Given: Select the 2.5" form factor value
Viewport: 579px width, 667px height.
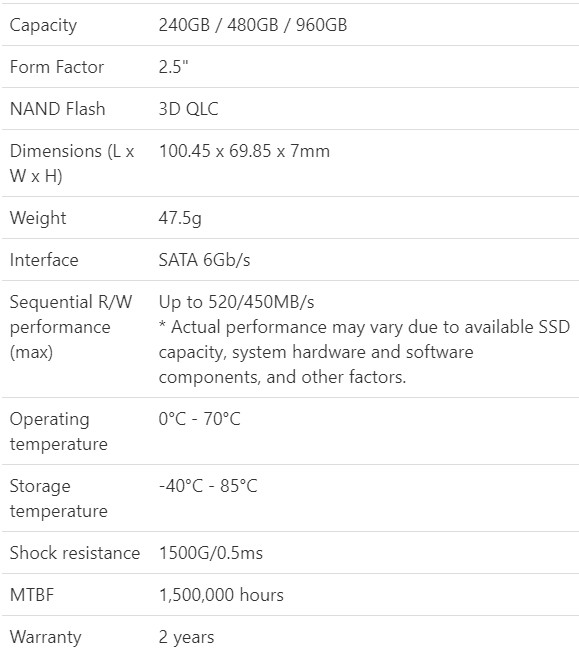Looking at the screenshot, I should click(x=174, y=67).
